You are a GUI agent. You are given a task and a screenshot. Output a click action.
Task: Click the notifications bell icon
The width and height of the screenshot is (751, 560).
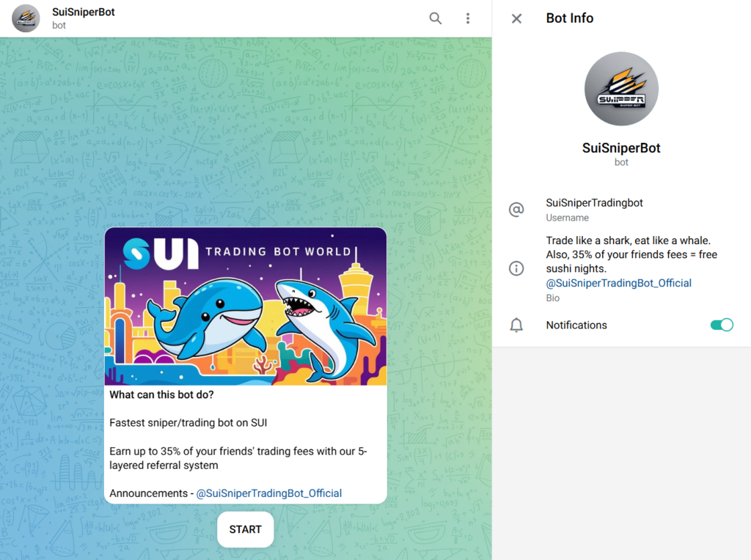click(x=516, y=325)
